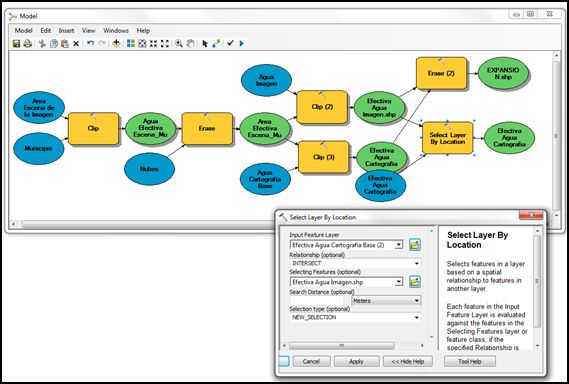Viewport: 569px width, 384px height.
Task: Open Tool Help
Action: (x=470, y=361)
